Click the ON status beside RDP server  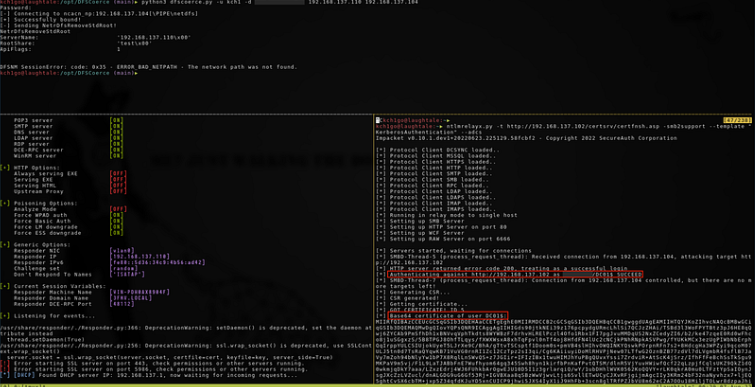point(117,144)
